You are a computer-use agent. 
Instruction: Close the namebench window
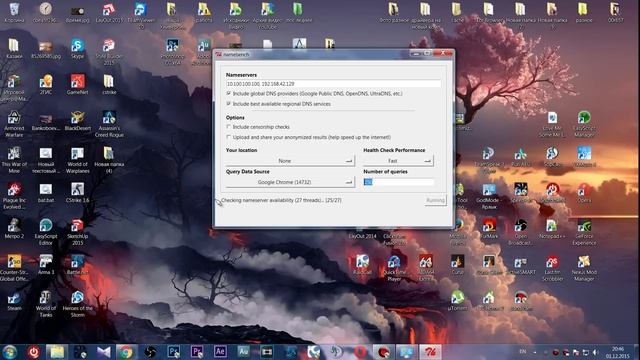[x=442, y=53]
